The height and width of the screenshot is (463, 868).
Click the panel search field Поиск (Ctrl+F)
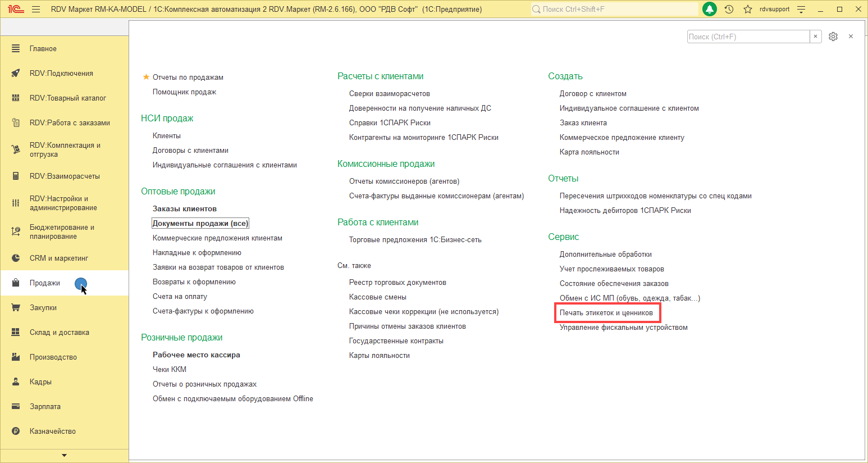pos(748,37)
